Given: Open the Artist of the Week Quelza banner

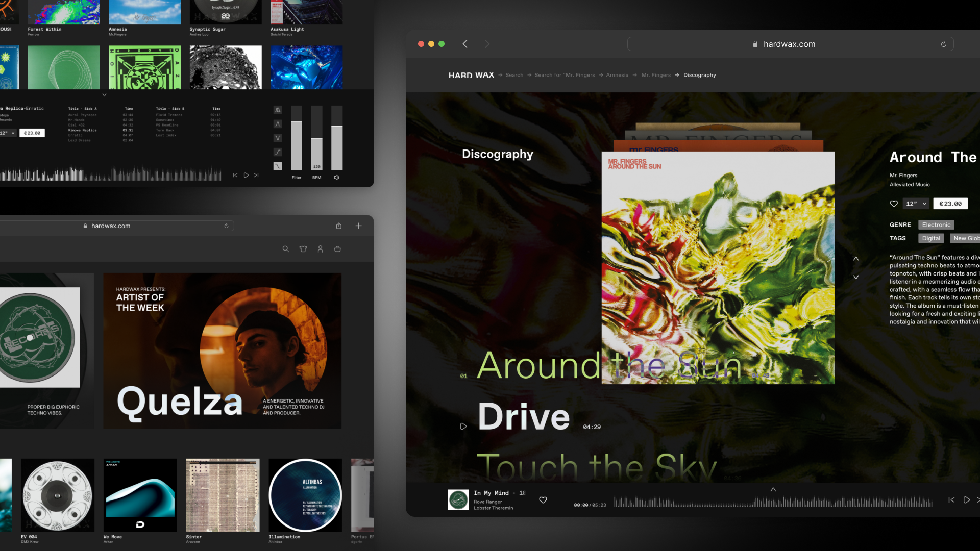Looking at the screenshot, I should click(223, 350).
